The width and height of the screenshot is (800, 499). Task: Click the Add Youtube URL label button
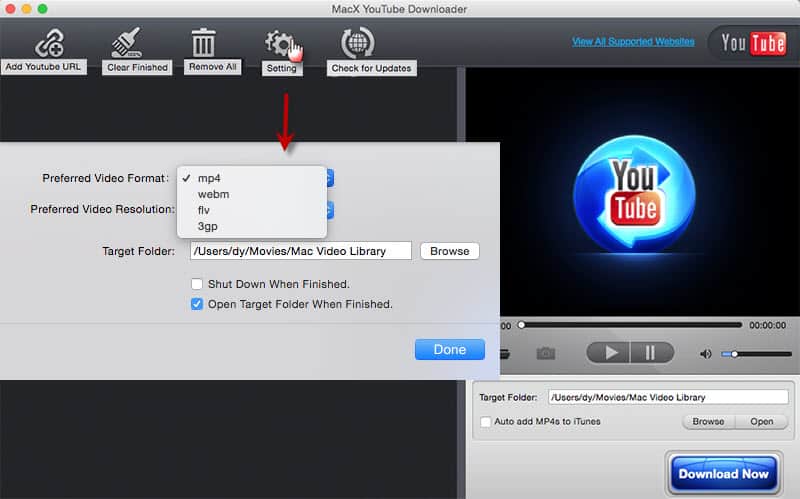(x=43, y=67)
